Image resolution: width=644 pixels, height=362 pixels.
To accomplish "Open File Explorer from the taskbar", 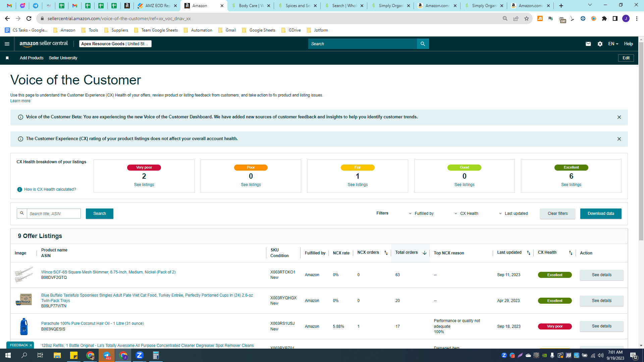I will click(x=57, y=355).
